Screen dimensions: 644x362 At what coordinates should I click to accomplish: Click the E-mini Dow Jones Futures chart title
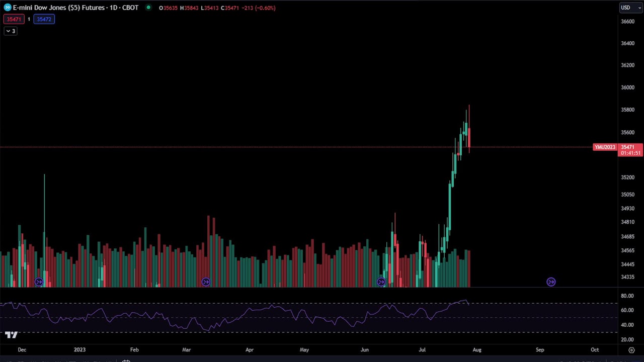pos(75,8)
